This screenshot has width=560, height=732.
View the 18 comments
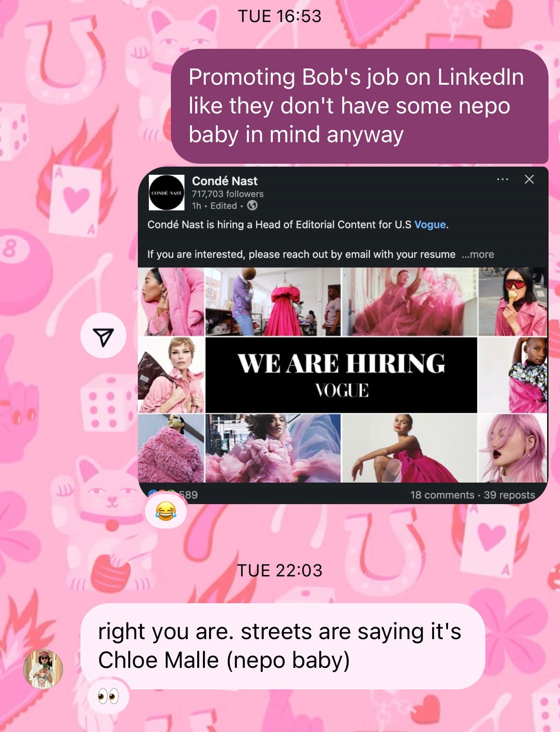pos(442,495)
